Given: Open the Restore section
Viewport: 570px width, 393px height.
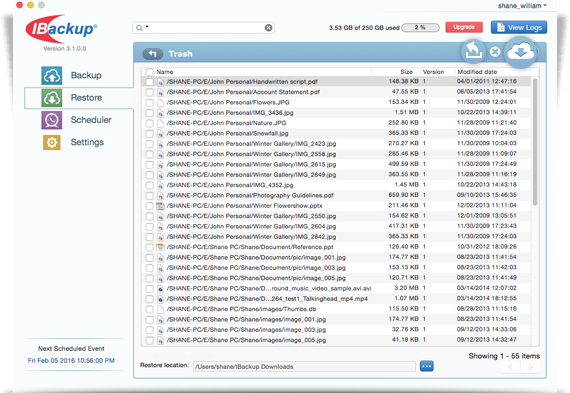Looking at the screenshot, I should [79, 98].
